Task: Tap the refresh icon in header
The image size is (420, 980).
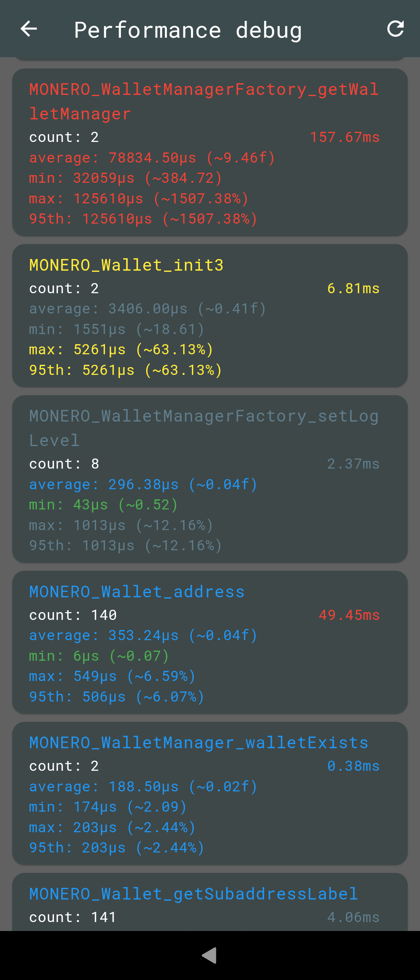Action: 395,29
